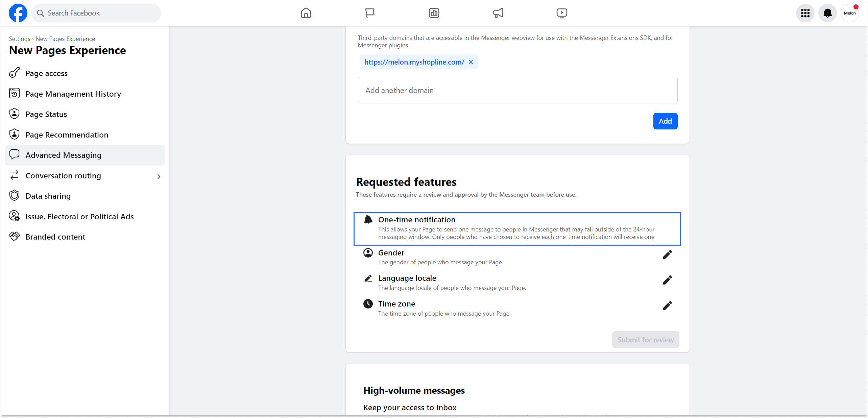Select Data sharing in the sidebar
The image size is (868, 418).
tap(48, 196)
